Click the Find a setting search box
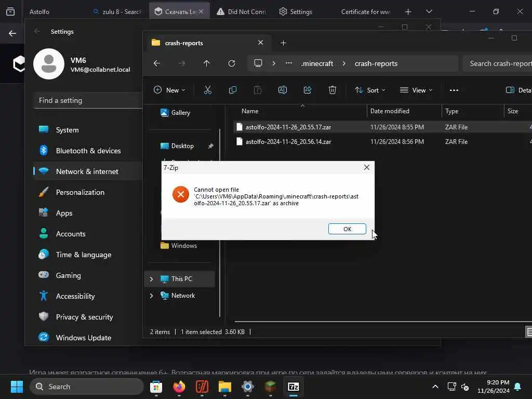Image resolution: width=532 pixels, height=399 pixels. [x=88, y=100]
